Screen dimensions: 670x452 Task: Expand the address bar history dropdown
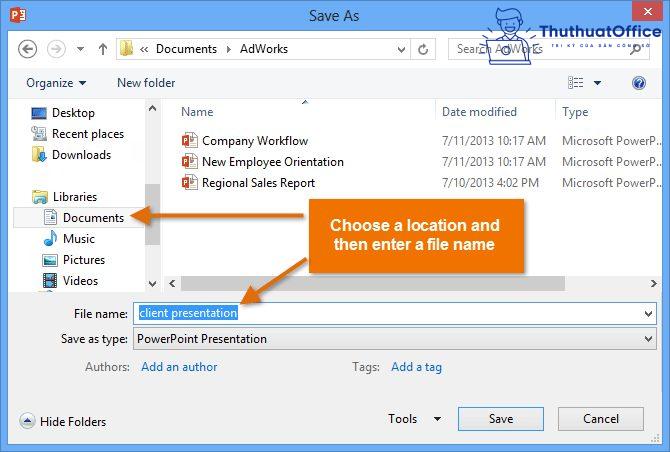point(401,50)
